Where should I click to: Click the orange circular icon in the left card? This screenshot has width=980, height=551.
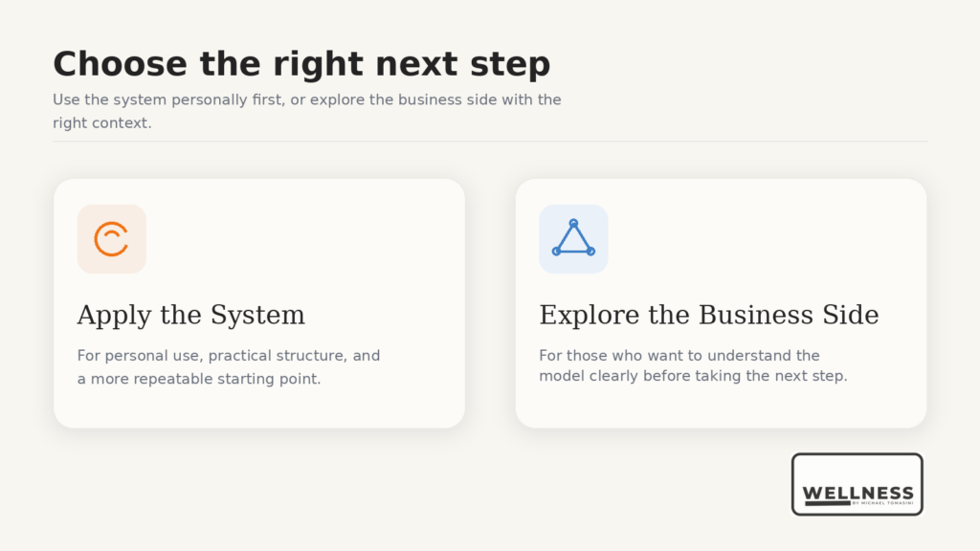(x=111, y=239)
